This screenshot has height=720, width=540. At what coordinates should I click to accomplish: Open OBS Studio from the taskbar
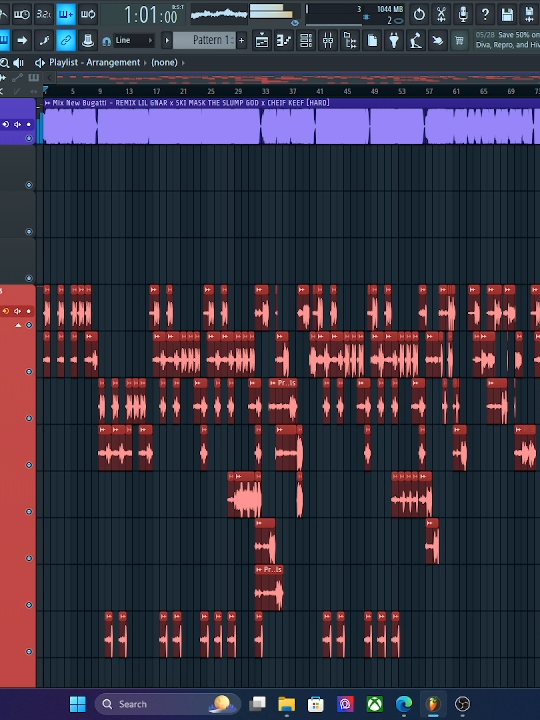[x=462, y=704]
